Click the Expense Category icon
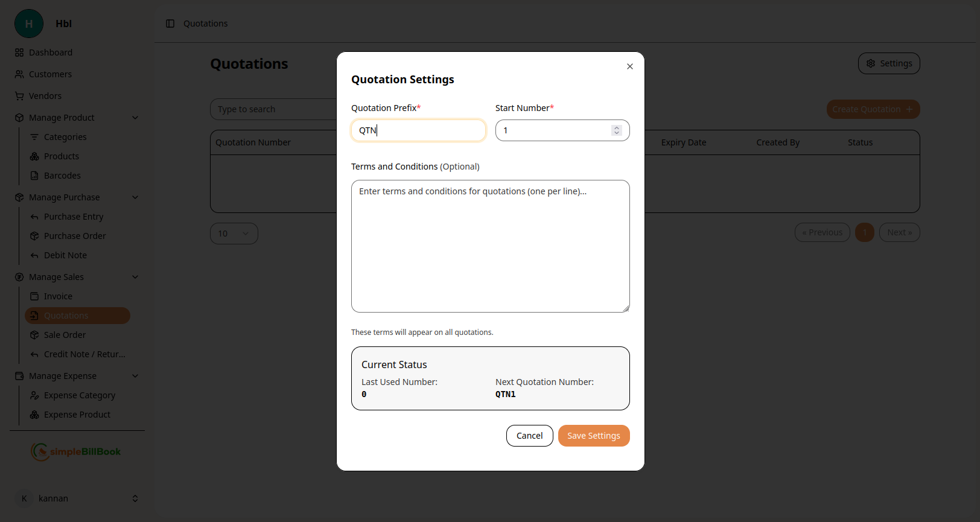 point(34,395)
